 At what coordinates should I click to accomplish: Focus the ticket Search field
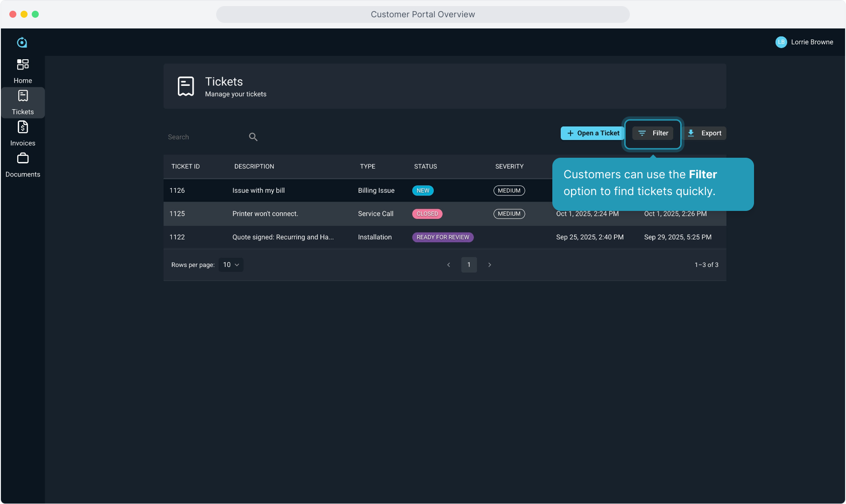click(x=205, y=137)
